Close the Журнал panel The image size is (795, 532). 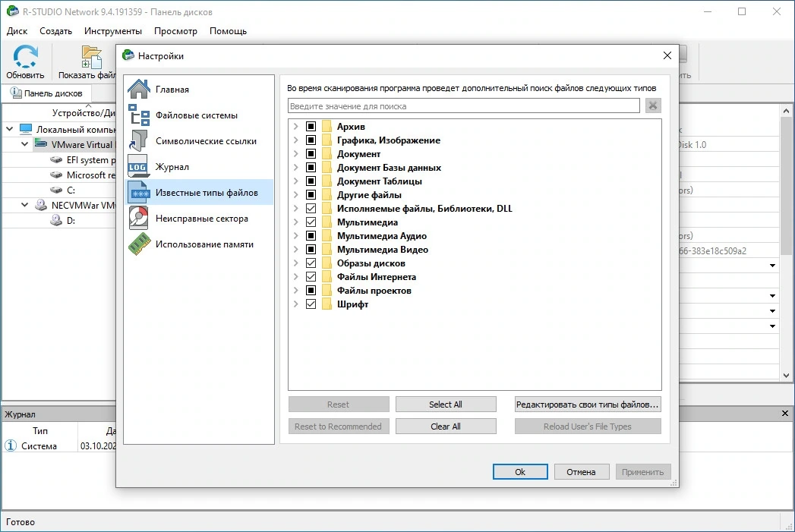click(785, 414)
